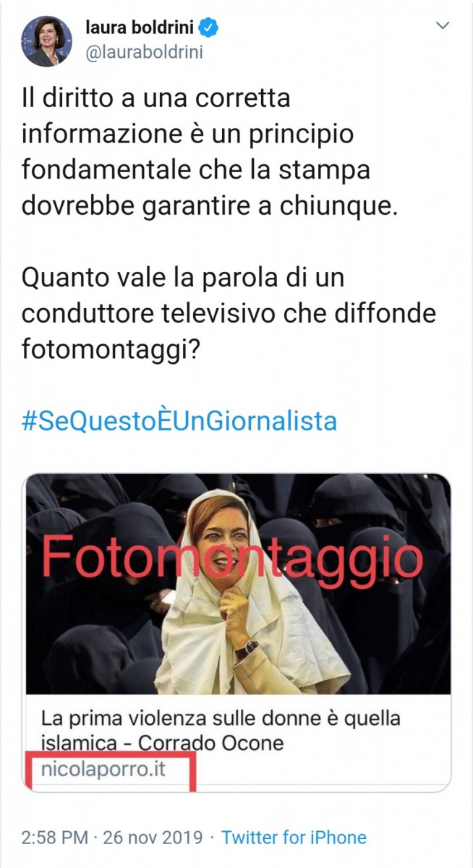The height and width of the screenshot is (868, 473).
Task: Open Twitter for iPhone source link
Action: 294,838
